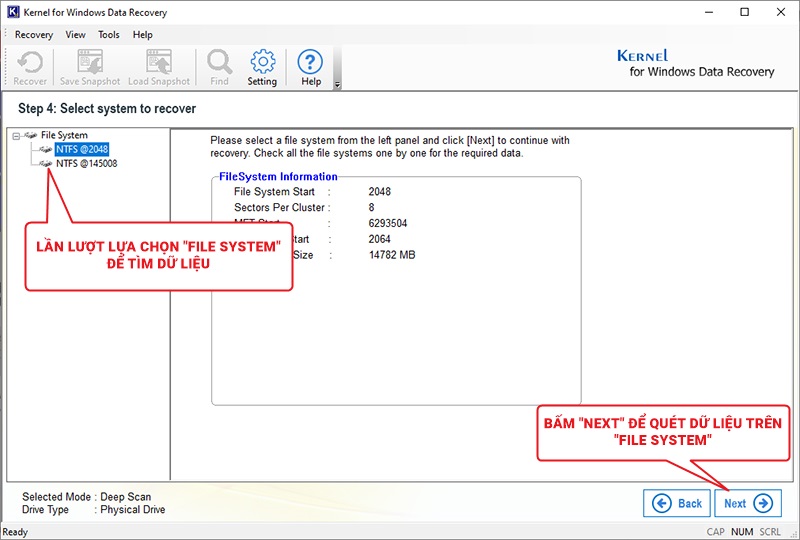The width and height of the screenshot is (800, 540).
Task: Click the Next button
Action: [x=748, y=503]
